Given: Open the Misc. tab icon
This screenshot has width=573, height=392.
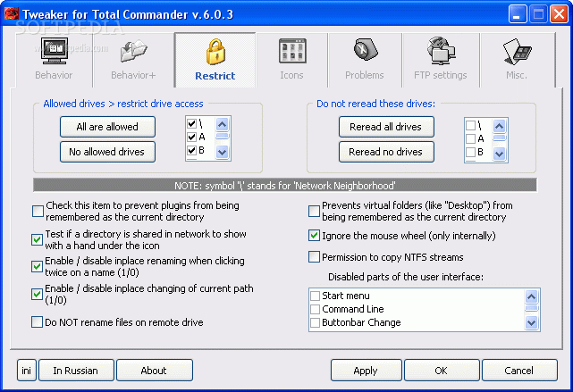Looking at the screenshot, I should tap(518, 52).
